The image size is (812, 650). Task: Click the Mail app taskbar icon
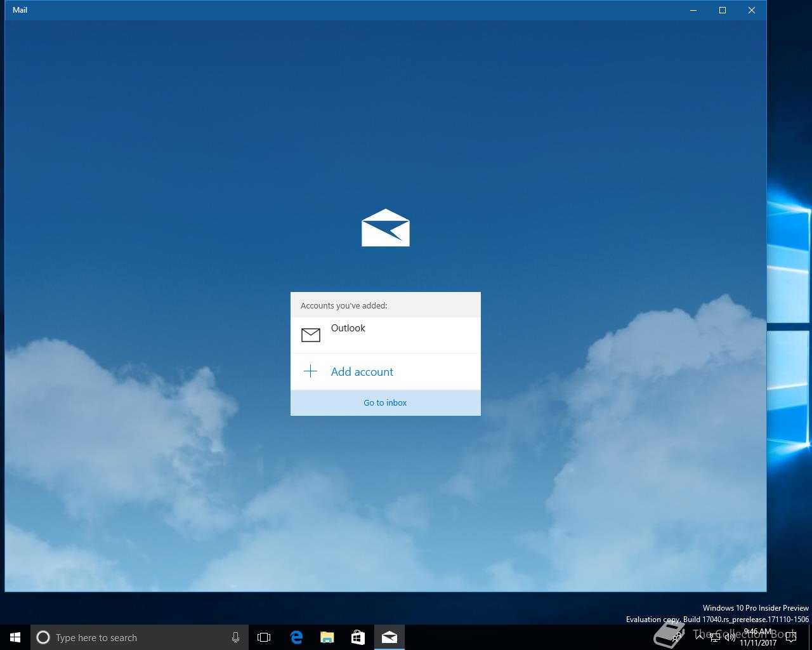390,637
